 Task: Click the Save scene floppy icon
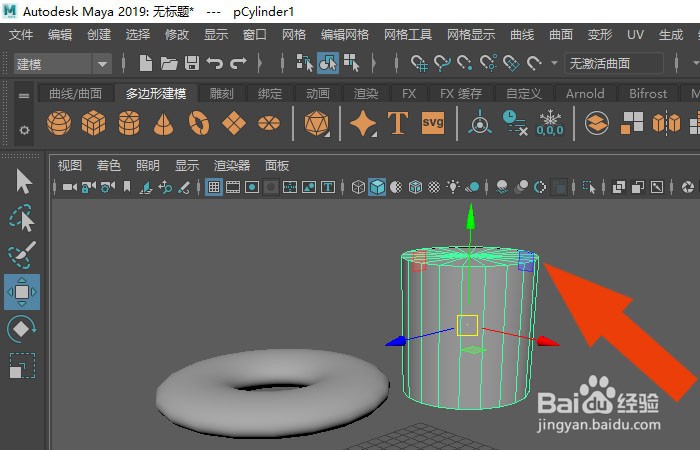pyautogui.click(x=192, y=63)
